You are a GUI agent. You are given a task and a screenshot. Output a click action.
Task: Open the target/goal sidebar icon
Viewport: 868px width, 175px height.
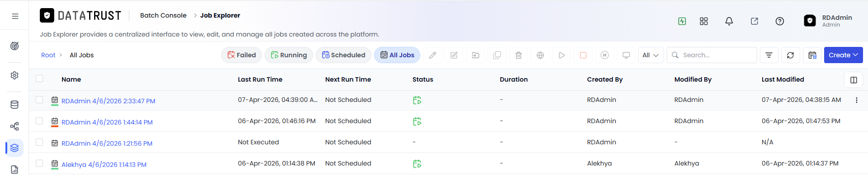click(x=14, y=46)
